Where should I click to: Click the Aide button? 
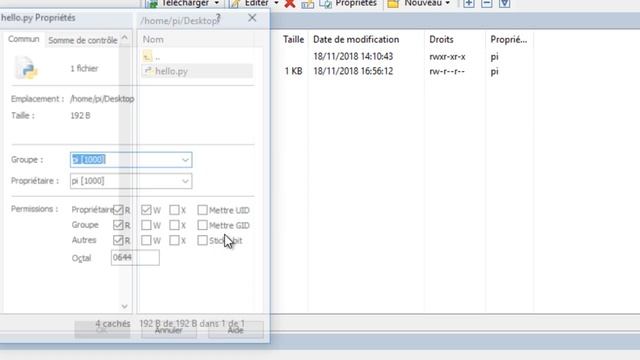pyautogui.click(x=236, y=330)
